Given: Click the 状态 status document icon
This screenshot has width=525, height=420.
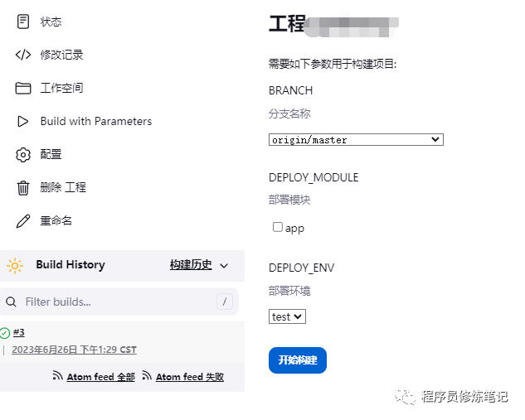Looking at the screenshot, I should 22,22.
